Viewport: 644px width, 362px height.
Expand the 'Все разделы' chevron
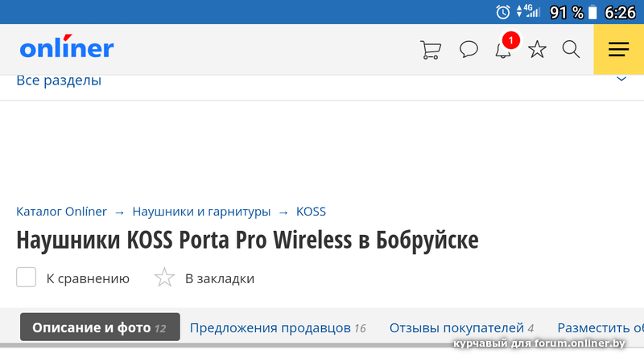pos(621,80)
